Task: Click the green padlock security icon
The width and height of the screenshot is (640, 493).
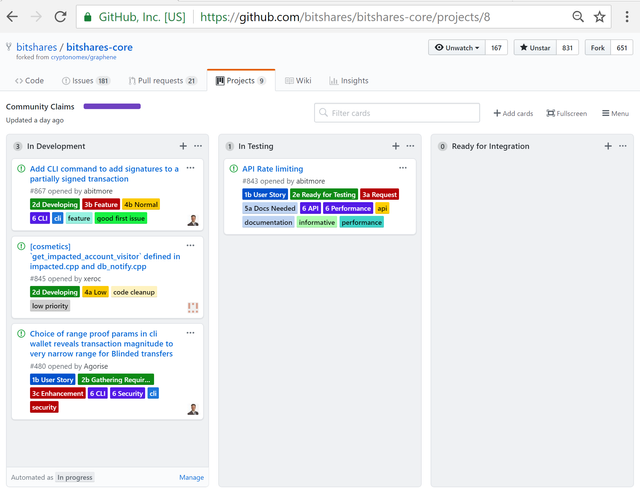Action: [87, 17]
